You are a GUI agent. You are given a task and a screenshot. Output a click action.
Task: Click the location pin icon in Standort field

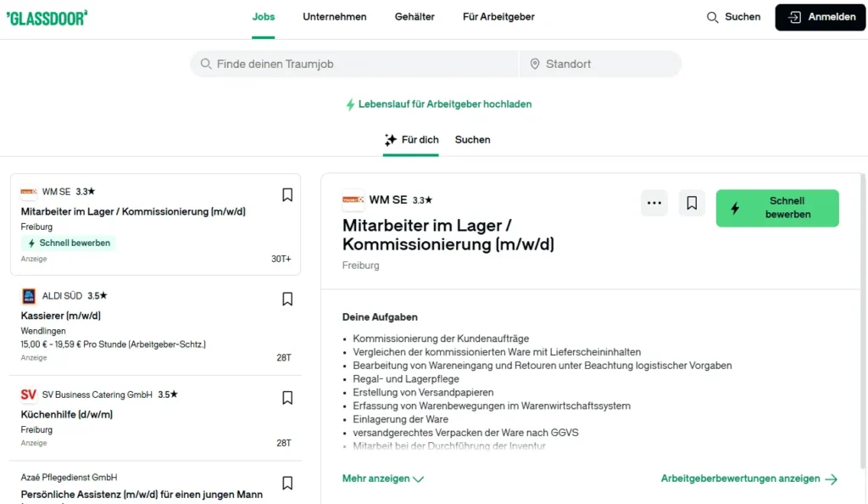[535, 64]
